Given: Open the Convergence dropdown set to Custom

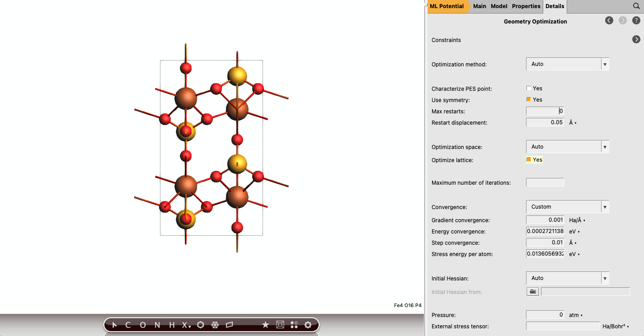Looking at the screenshot, I should [x=567, y=207].
